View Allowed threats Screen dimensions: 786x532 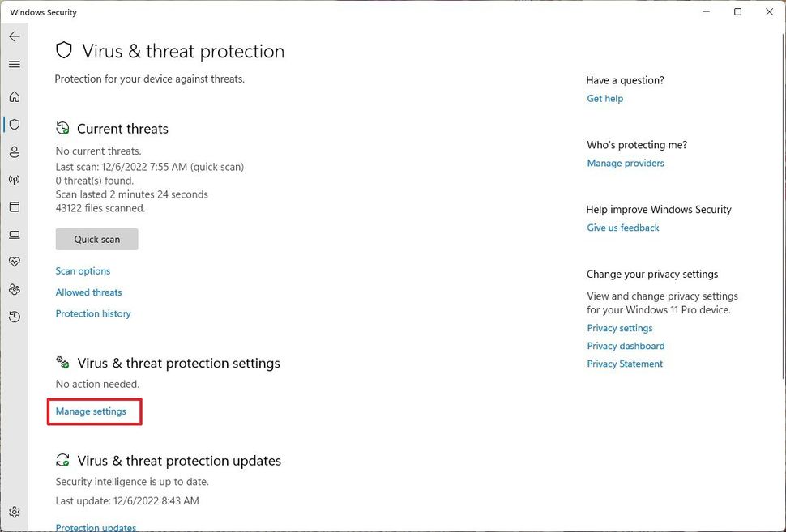(88, 292)
